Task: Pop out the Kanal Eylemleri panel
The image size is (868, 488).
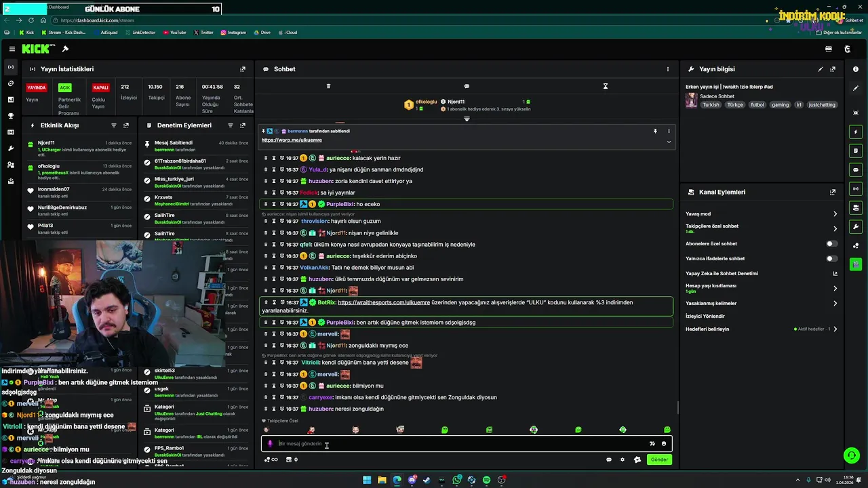Action: click(833, 192)
